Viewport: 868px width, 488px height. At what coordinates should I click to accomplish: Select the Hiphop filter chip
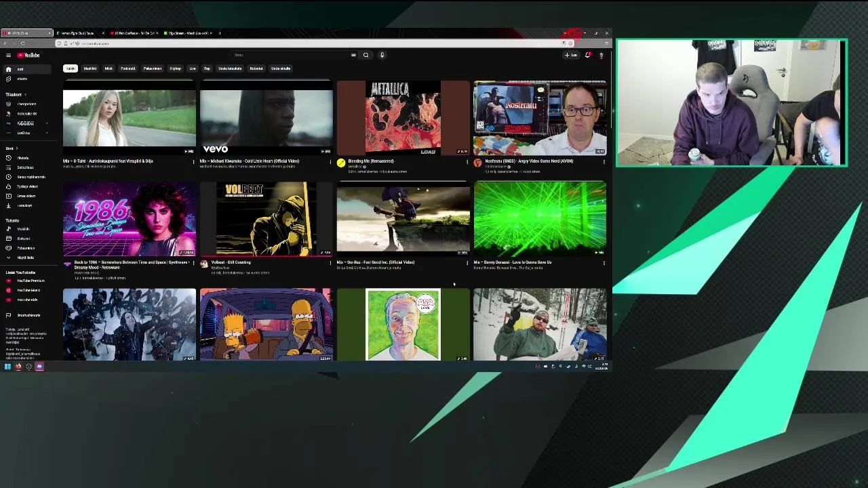coord(176,68)
